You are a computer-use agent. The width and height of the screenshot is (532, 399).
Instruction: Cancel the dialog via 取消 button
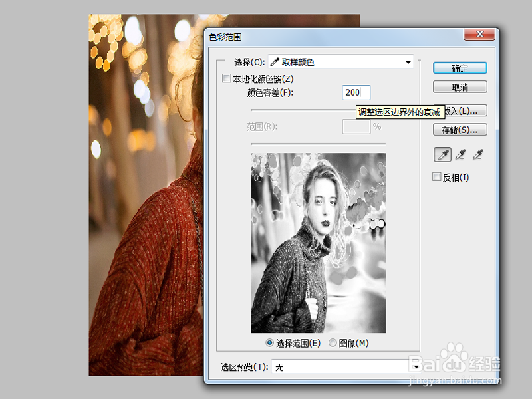coord(460,86)
